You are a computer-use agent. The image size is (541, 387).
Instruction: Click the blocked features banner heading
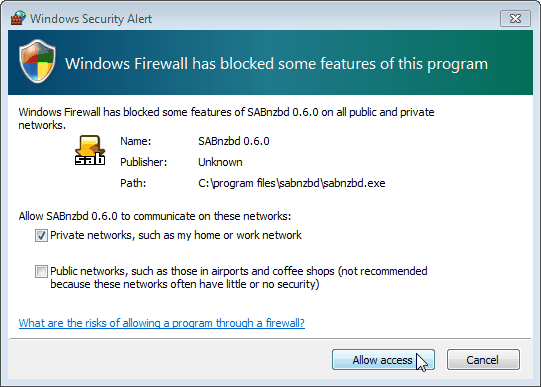coord(276,64)
